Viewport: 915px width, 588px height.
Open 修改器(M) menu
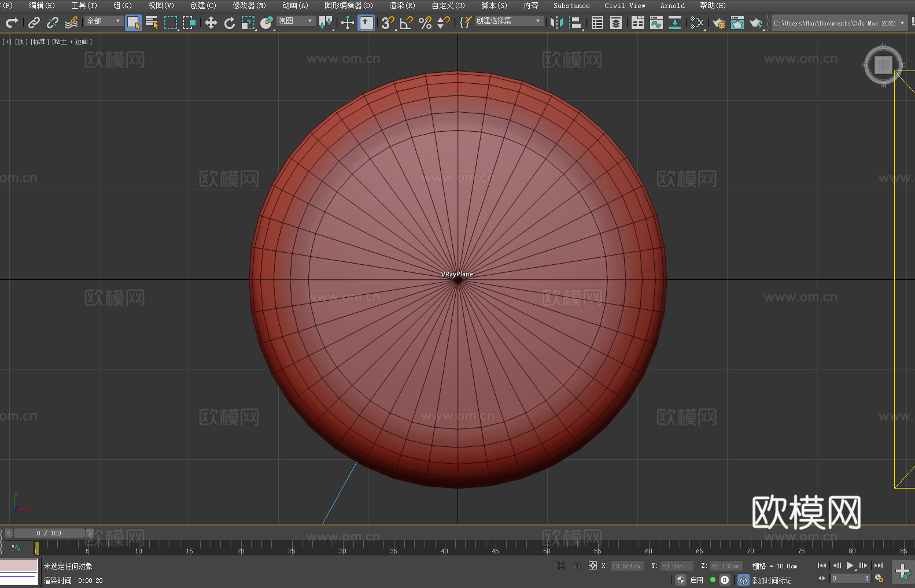(x=249, y=5)
